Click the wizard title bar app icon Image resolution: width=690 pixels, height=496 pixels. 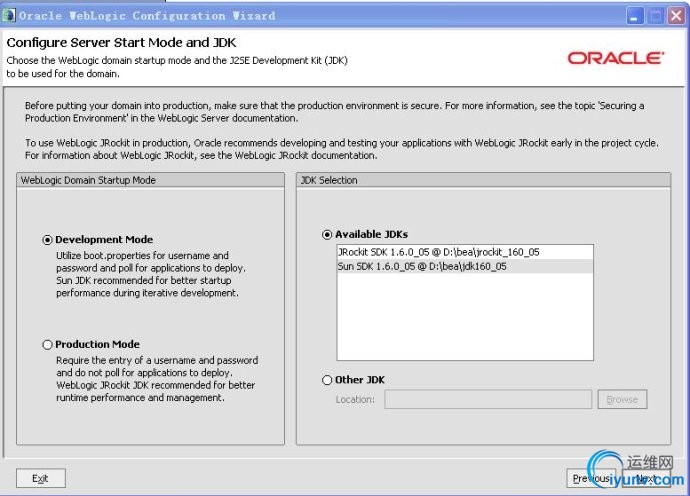tap(8, 15)
